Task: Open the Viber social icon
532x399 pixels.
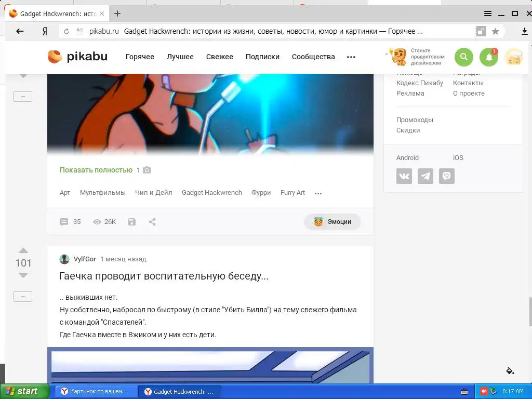Action: click(446, 176)
